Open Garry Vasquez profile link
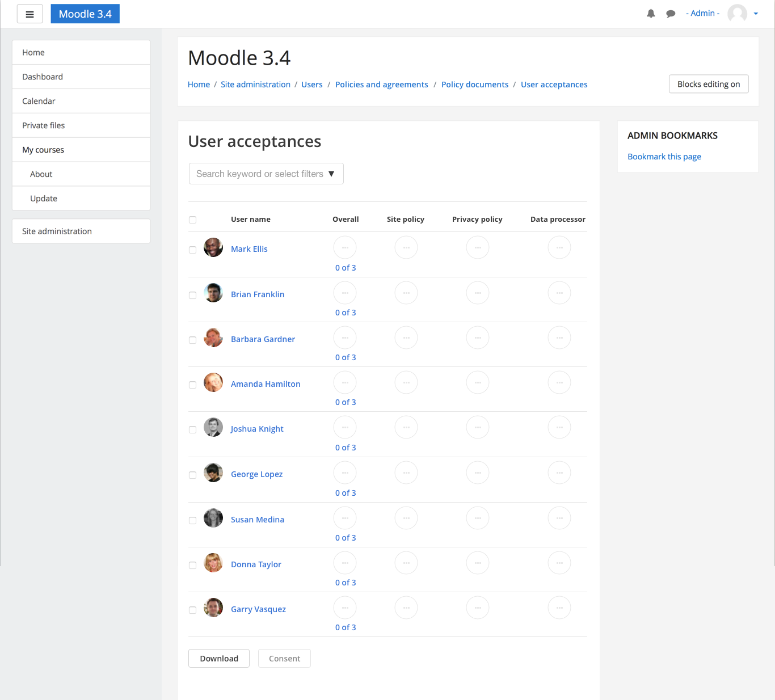The height and width of the screenshot is (700, 775). pyautogui.click(x=258, y=609)
